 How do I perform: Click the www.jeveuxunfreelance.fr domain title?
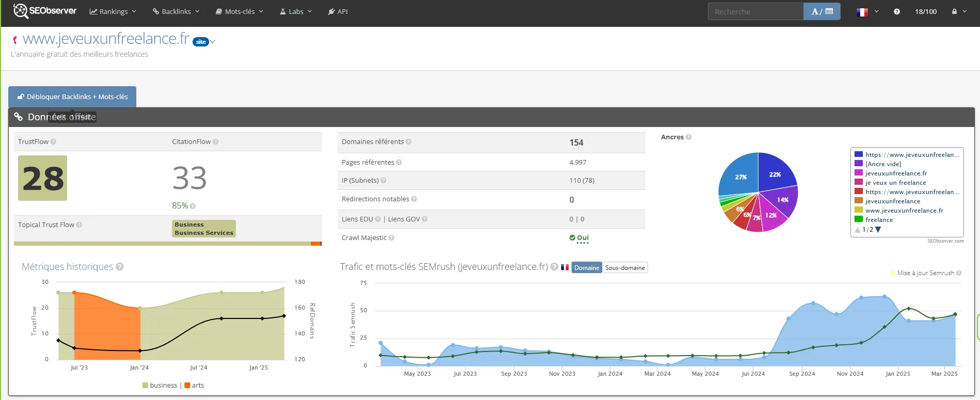(106, 39)
